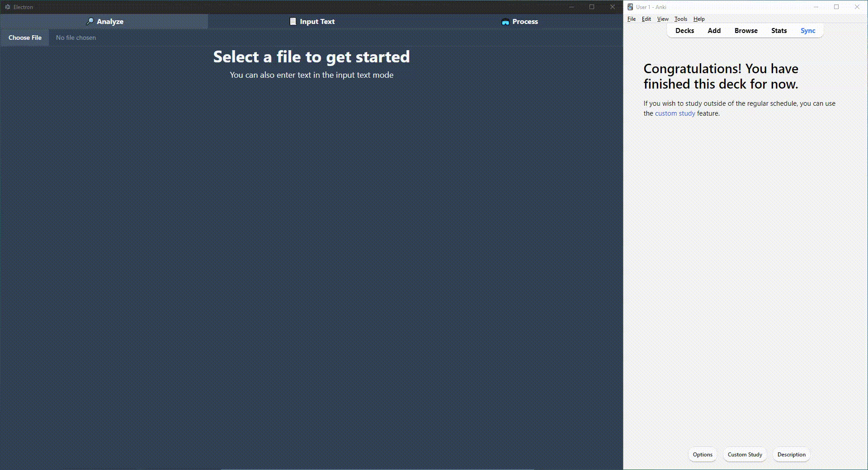Click the notepad icon beside Input Text

(x=293, y=21)
